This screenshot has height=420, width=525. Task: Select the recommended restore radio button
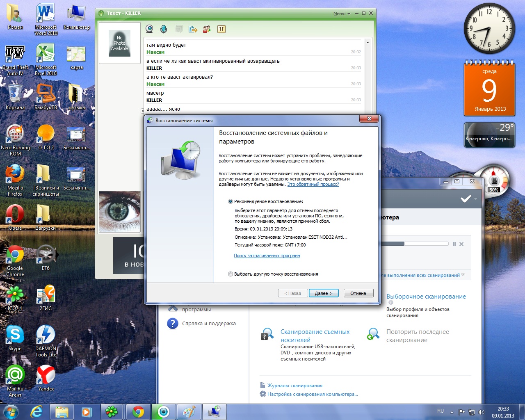231,201
